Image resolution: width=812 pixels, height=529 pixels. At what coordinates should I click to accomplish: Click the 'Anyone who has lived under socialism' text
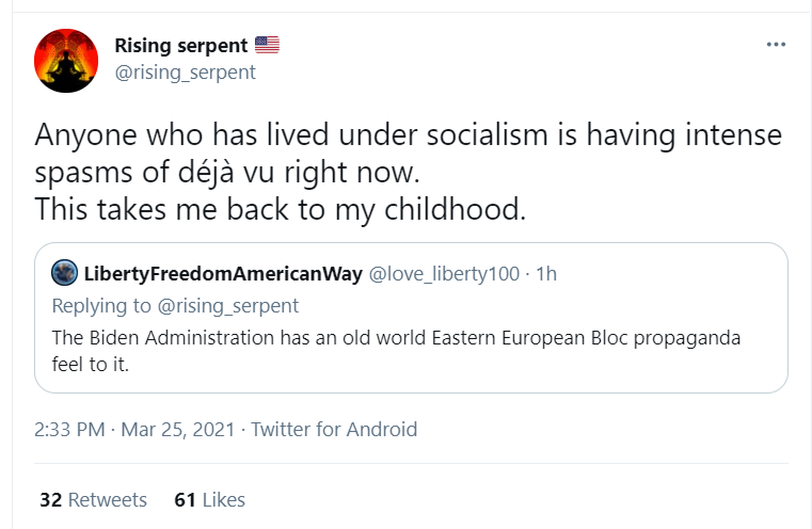(x=291, y=135)
